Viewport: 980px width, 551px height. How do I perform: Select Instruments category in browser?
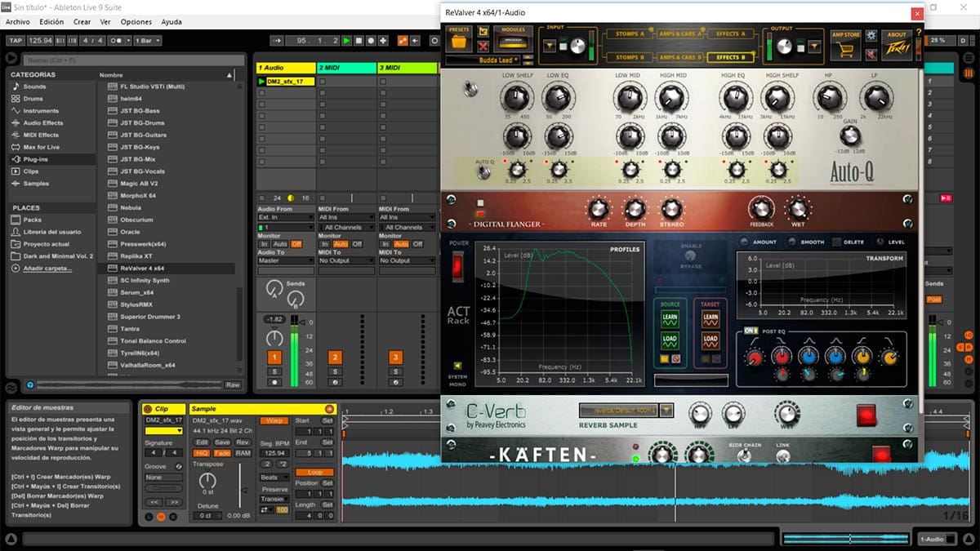41,111
